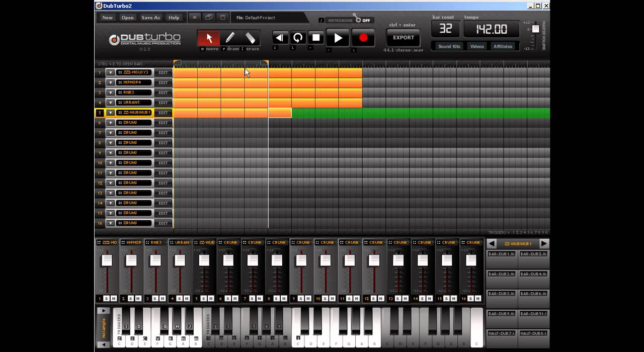Click the EXPORT button
Viewport: 644px width, 352px height.
404,38
